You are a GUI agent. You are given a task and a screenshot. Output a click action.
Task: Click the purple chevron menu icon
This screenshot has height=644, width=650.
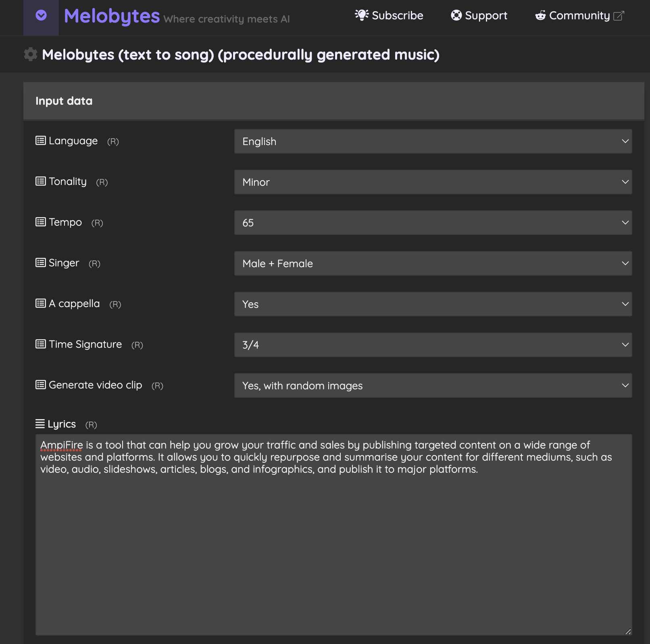[x=41, y=16]
